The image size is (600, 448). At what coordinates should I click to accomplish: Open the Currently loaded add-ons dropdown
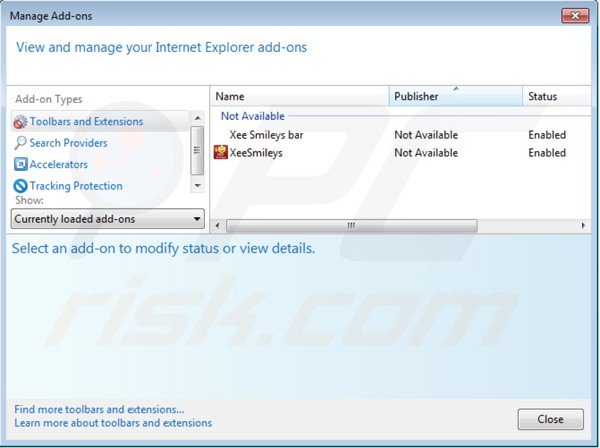(x=108, y=219)
